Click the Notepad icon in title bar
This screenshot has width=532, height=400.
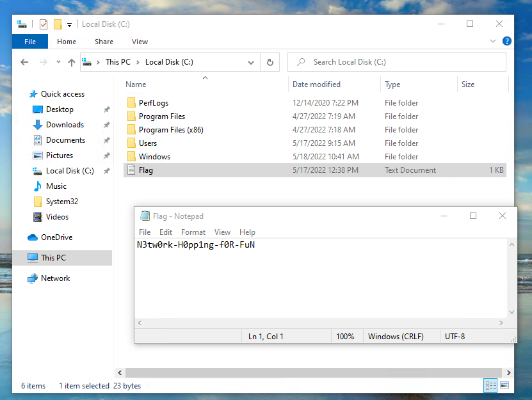(145, 216)
